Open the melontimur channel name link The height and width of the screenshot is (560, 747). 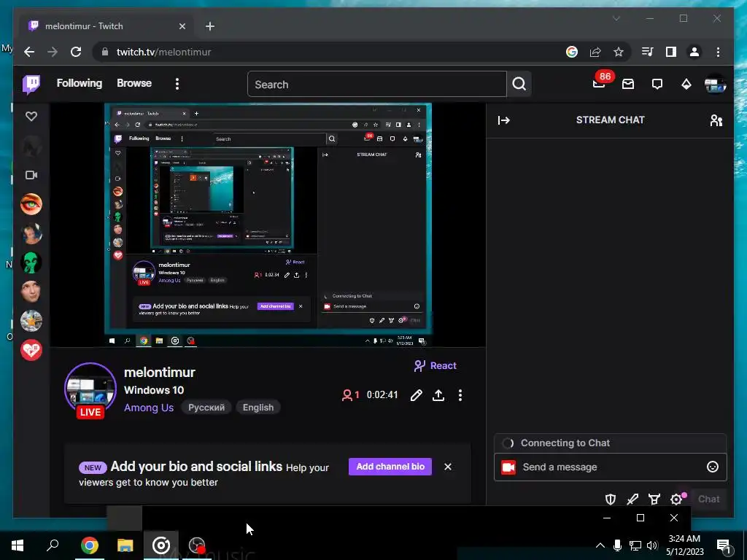160,373
